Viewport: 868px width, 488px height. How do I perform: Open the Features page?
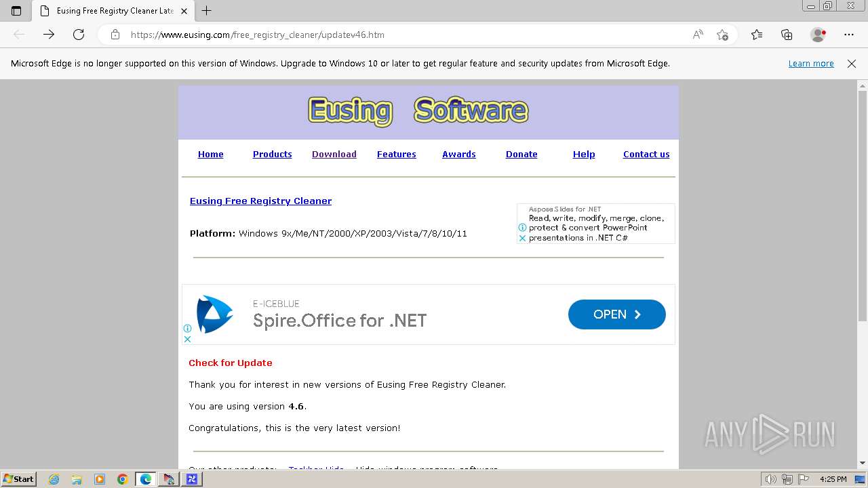pos(397,155)
